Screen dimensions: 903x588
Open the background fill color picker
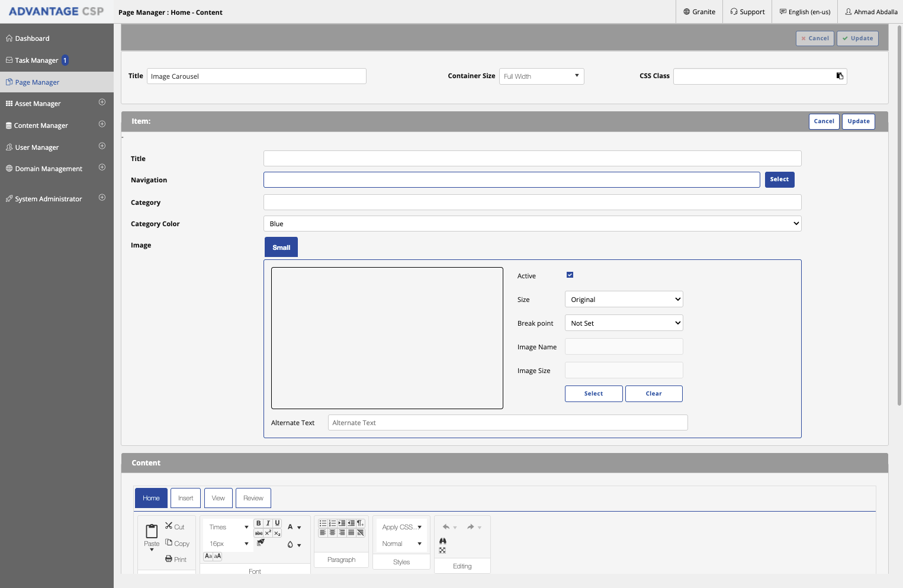coord(294,545)
